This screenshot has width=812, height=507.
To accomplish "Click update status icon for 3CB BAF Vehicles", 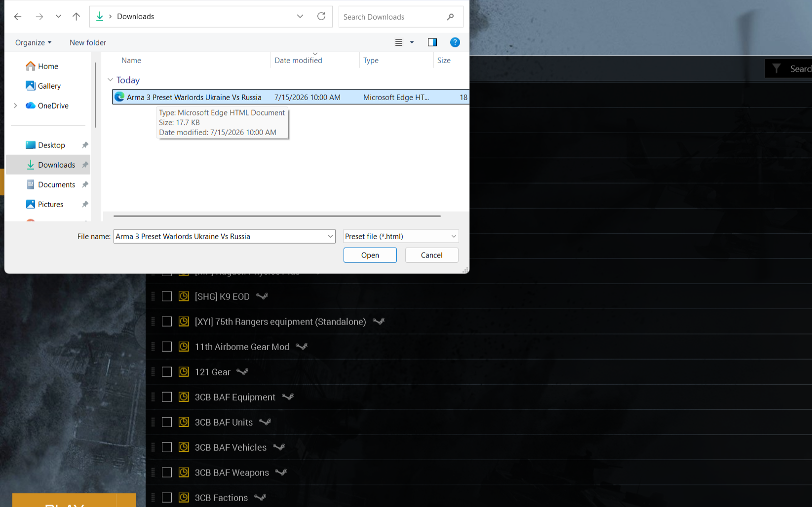I will pos(184,447).
